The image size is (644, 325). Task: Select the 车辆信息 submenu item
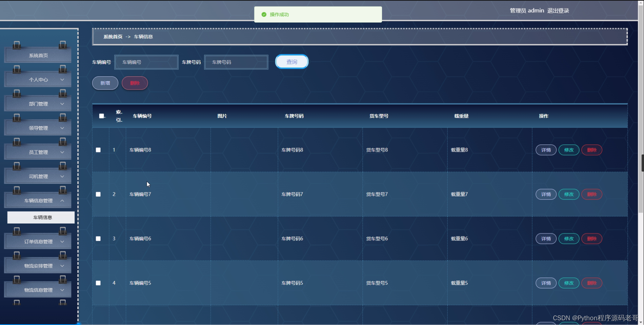click(41, 217)
